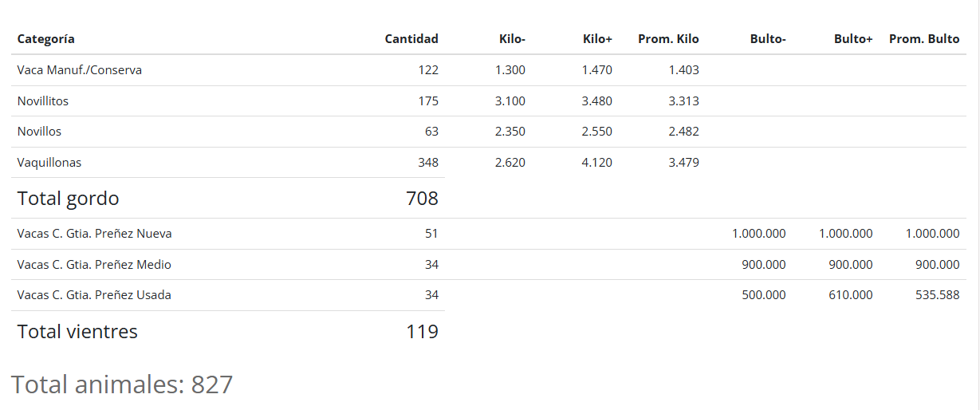
Task: Click the Total animales: 827 text
Action: click(122, 384)
